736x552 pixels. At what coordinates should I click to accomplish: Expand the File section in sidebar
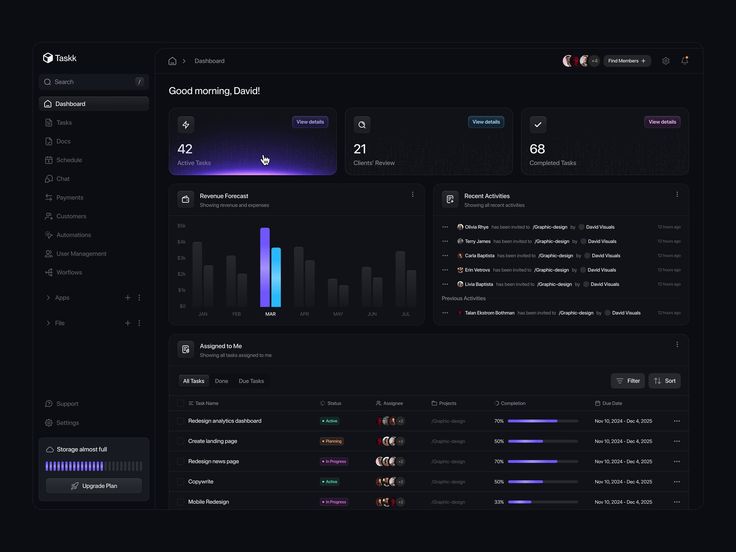(x=48, y=323)
